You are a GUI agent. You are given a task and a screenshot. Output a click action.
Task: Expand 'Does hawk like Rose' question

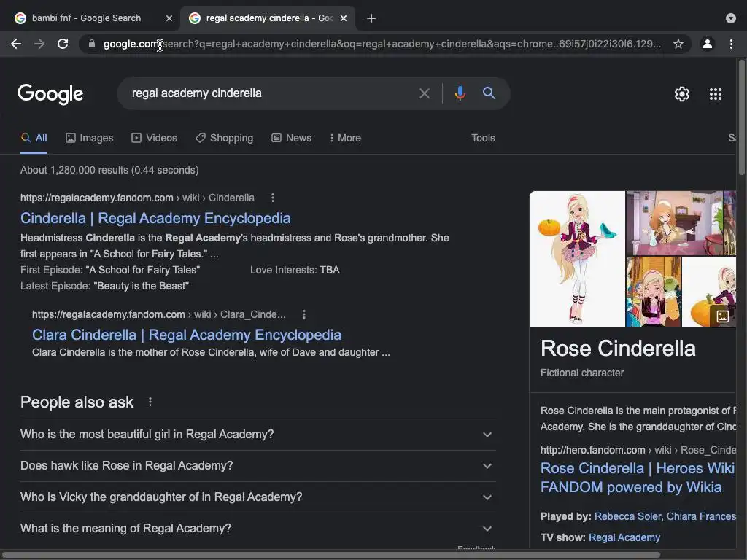[258, 466]
